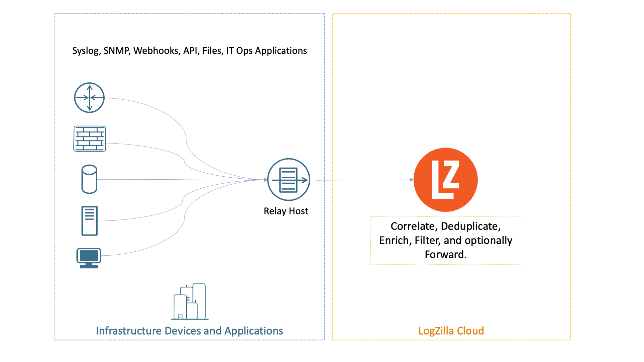Open the LogZilla Cloud link
This screenshot has height=362, width=644.
[x=451, y=331]
